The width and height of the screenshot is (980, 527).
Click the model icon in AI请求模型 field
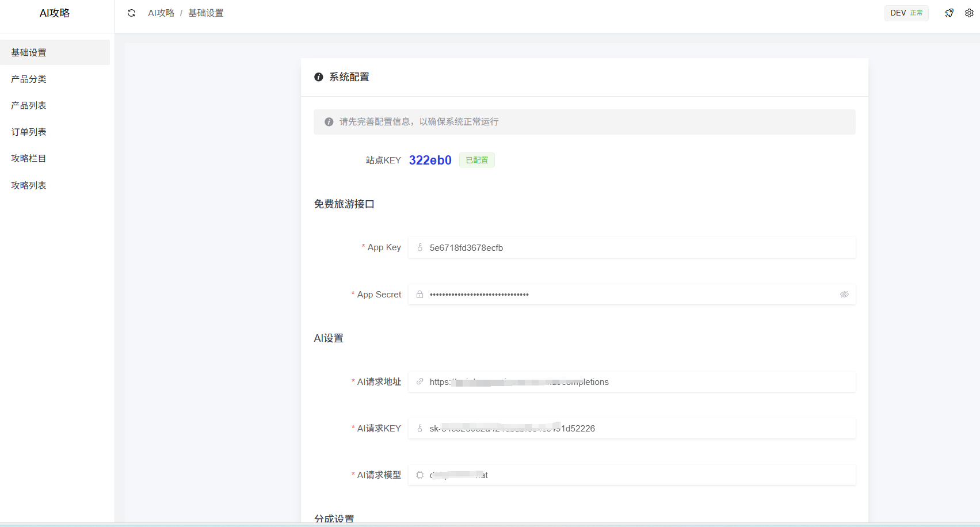(419, 475)
